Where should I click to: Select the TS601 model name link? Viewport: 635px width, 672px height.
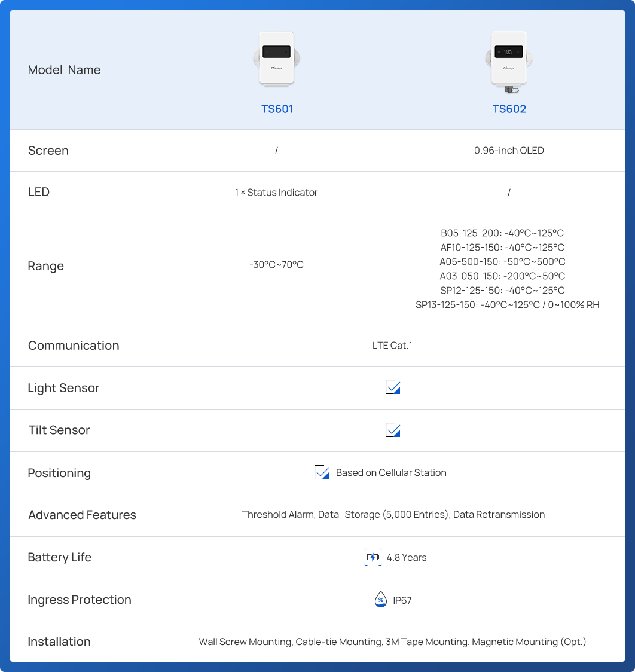coord(276,109)
